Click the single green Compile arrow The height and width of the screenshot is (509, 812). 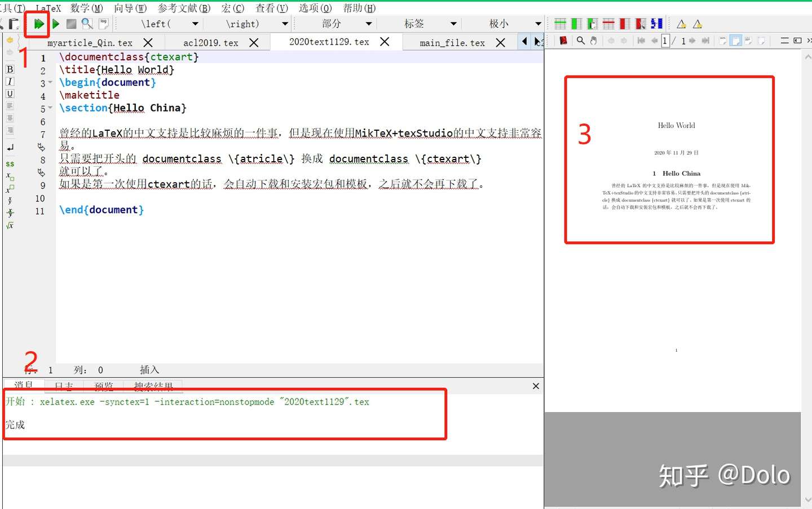tap(55, 24)
